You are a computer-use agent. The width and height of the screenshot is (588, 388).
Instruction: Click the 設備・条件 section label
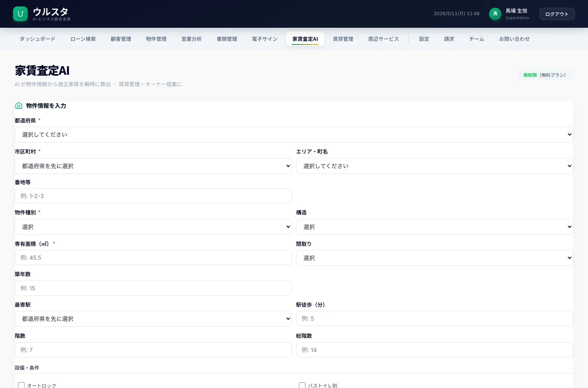[27, 368]
